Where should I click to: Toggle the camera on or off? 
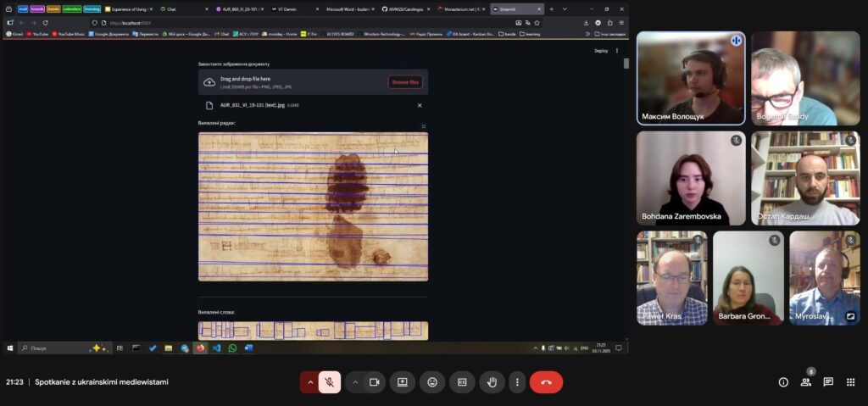click(x=374, y=382)
